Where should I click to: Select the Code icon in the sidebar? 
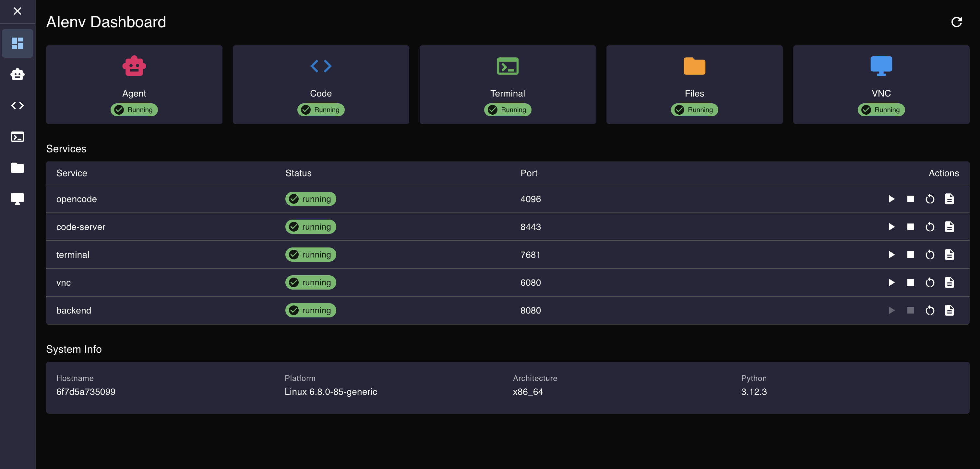(18, 106)
